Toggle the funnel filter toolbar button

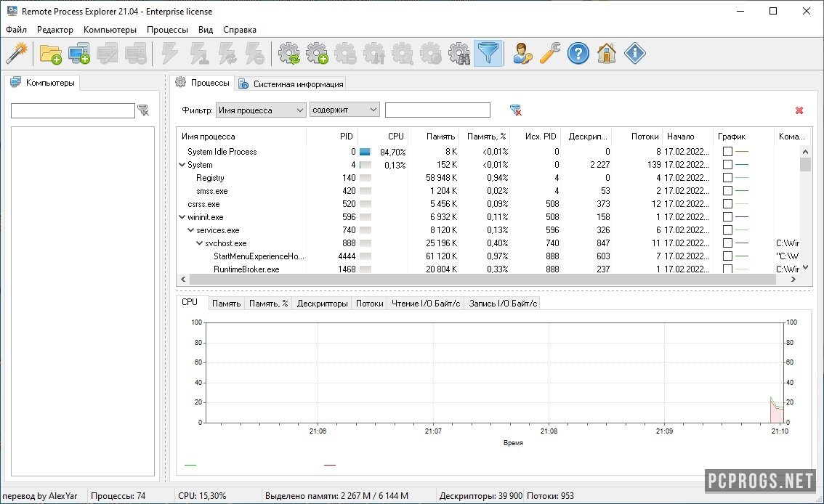tap(488, 54)
